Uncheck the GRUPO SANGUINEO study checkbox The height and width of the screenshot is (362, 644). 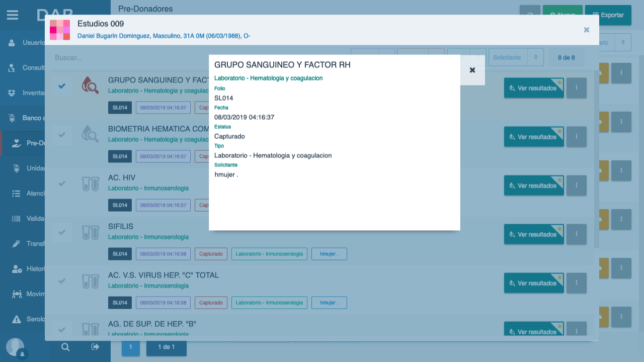tap(62, 86)
